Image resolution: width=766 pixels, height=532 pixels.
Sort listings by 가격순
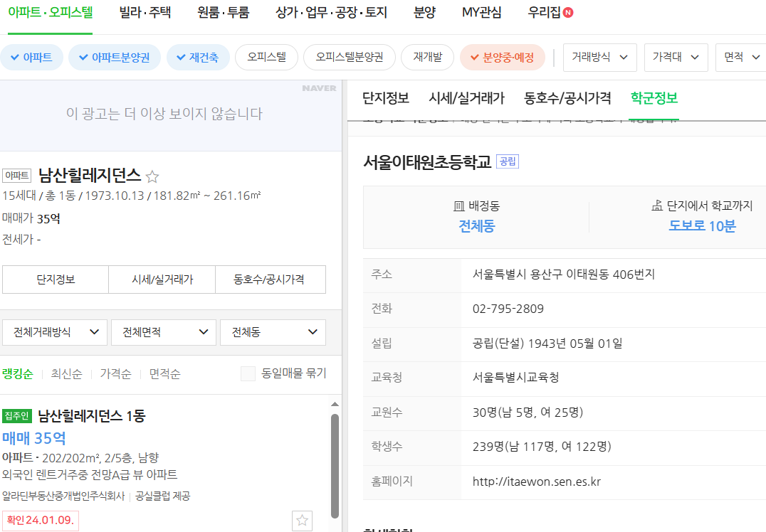point(116,374)
